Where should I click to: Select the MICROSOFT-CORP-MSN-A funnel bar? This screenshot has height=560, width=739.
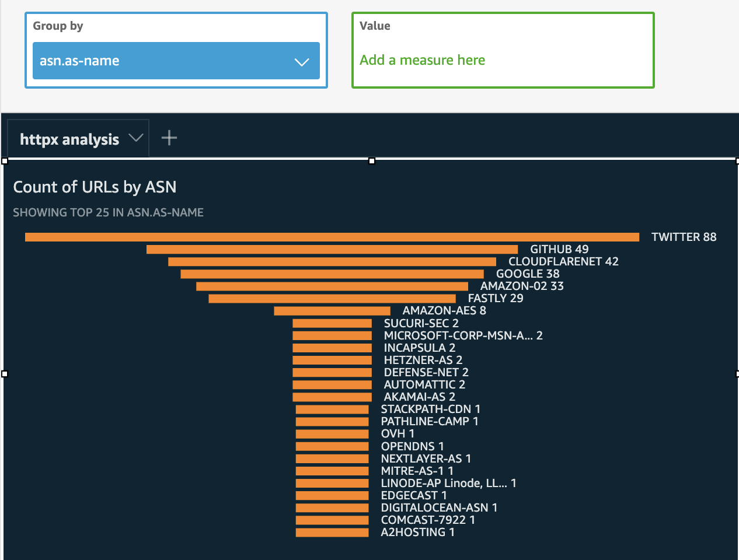332,335
